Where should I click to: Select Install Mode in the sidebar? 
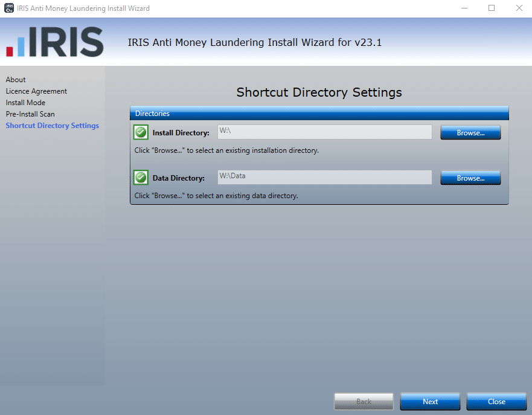click(x=25, y=103)
